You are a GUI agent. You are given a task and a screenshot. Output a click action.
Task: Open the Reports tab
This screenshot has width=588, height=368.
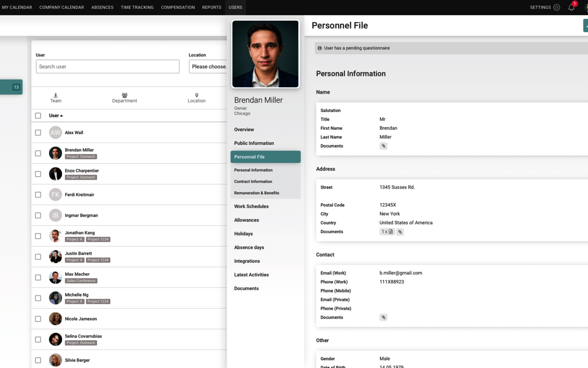tap(212, 7)
